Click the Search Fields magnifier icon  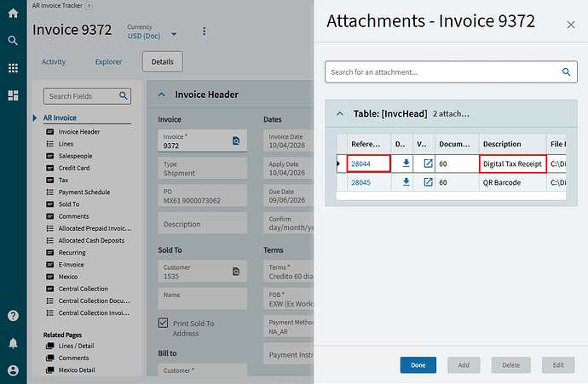coord(124,96)
